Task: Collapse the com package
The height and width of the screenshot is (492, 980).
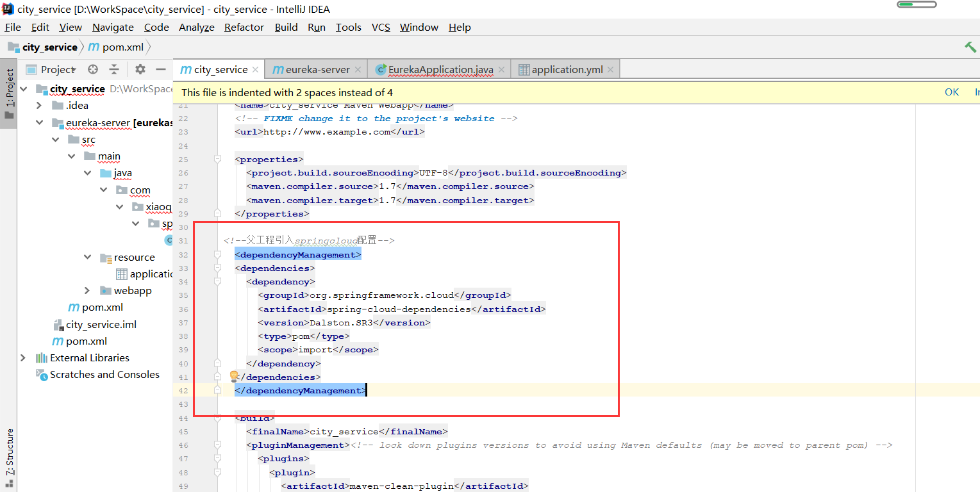Action: [x=103, y=190]
